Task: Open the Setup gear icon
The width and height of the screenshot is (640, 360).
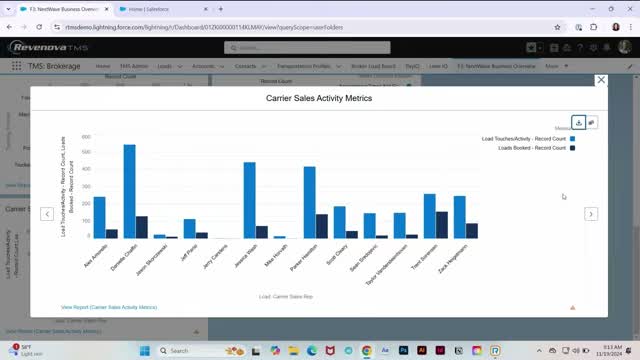Action: click(593, 48)
